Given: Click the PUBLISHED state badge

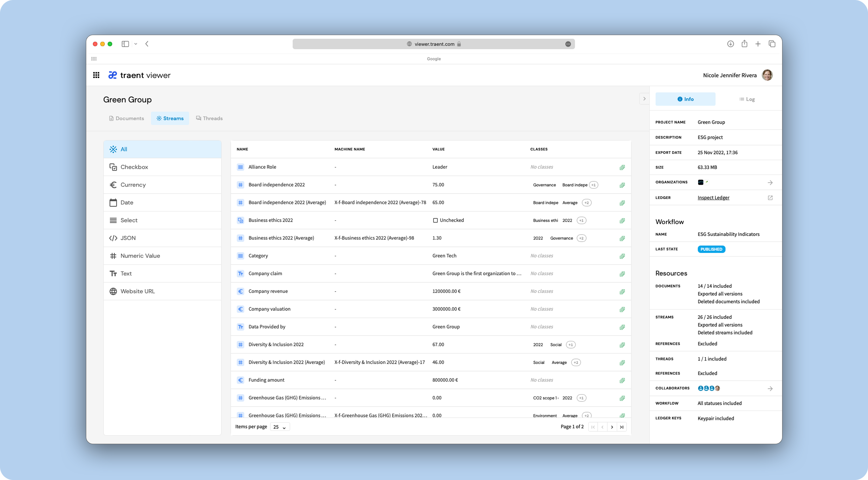Looking at the screenshot, I should click(711, 249).
